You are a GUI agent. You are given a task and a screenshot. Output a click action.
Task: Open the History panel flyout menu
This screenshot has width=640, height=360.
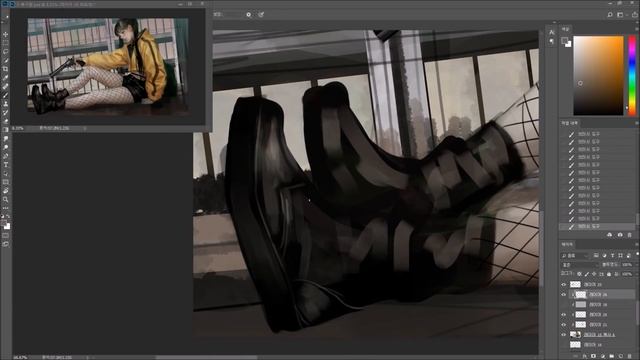[x=637, y=123]
